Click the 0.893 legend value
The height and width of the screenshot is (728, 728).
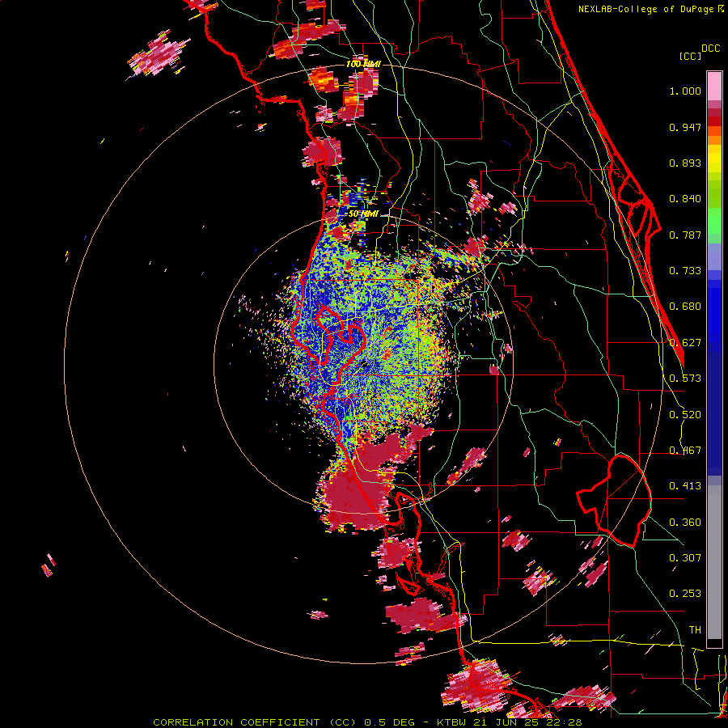point(685,163)
